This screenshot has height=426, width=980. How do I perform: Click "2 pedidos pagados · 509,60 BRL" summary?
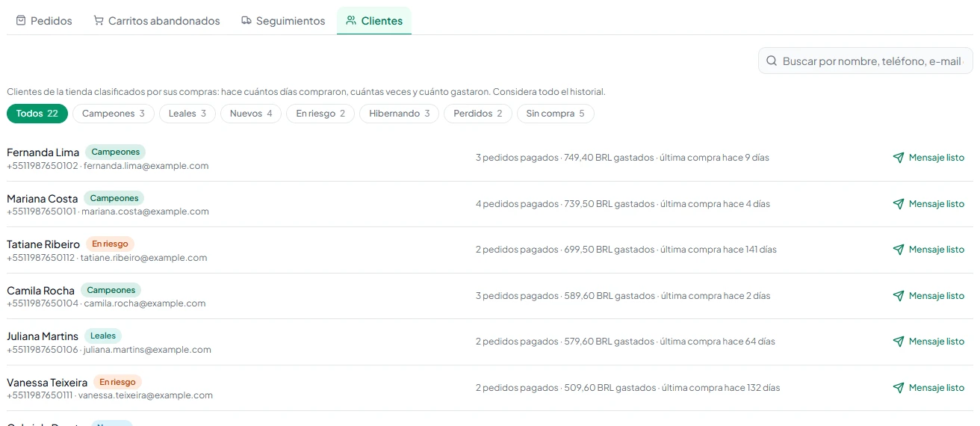[x=627, y=388]
